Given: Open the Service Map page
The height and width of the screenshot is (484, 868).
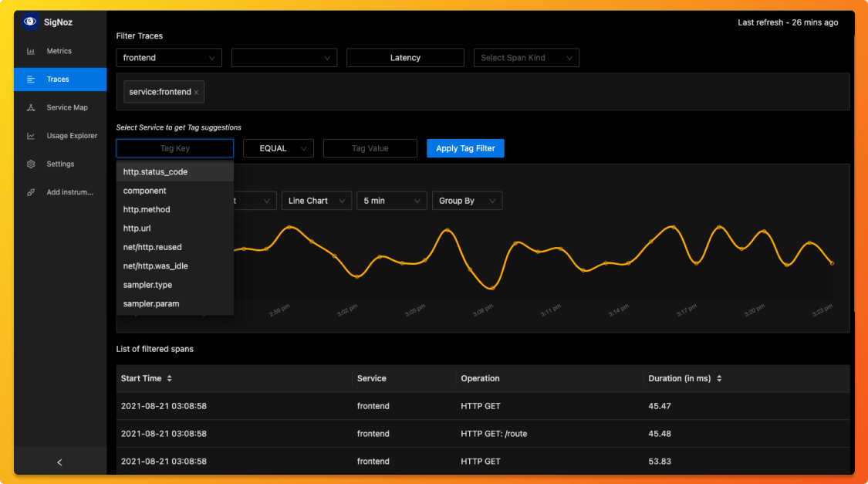Looking at the screenshot, I should (x=59, y=107).
